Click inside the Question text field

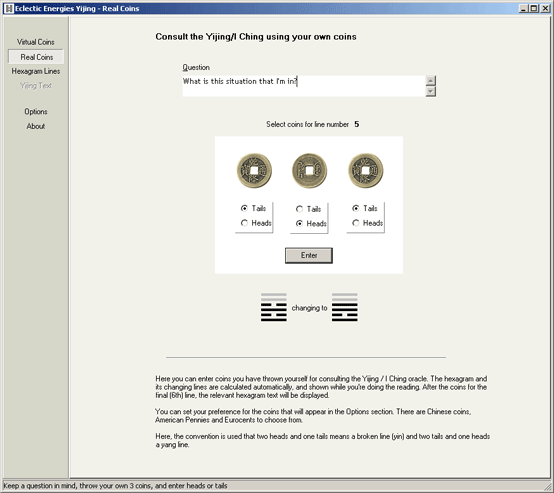pos(304,86)
